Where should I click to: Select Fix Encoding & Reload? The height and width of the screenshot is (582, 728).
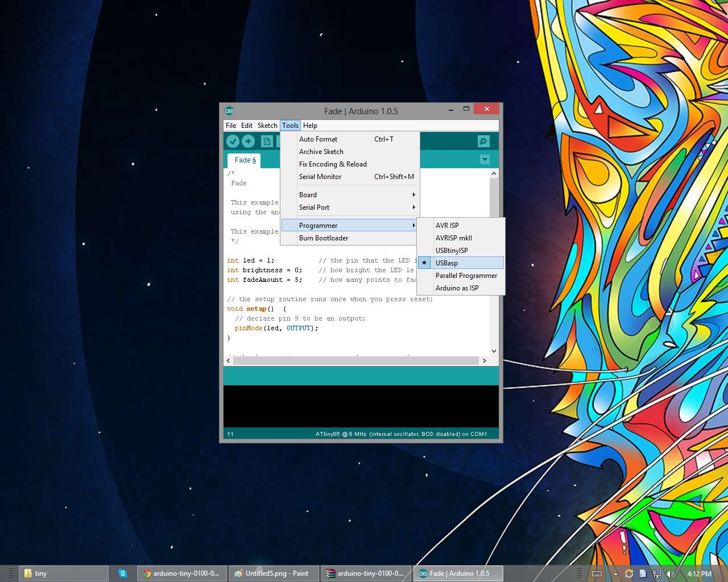point(350,164)
